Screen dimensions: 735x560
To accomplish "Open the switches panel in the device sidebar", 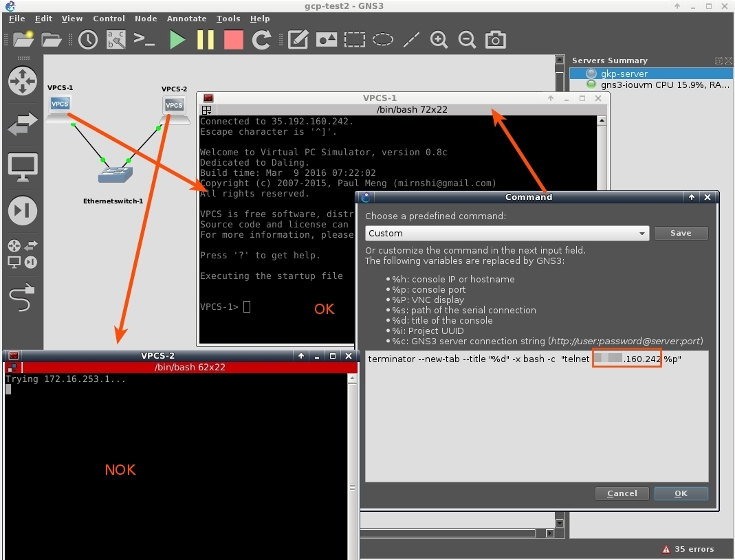I will [23, 124].
